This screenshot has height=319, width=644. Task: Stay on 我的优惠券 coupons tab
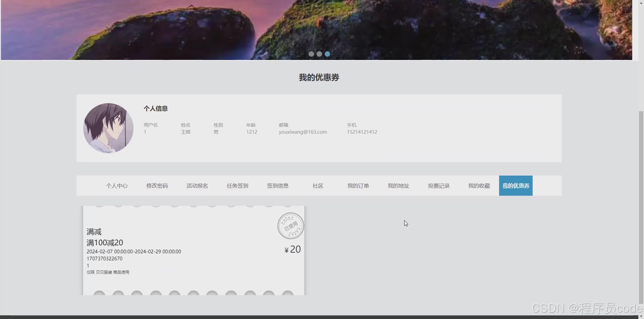(516, 186)
